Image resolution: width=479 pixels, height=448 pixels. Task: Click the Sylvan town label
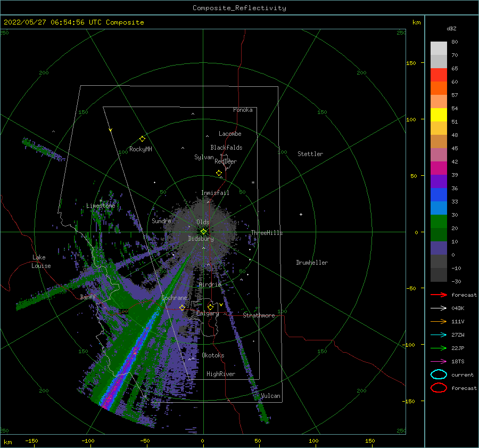coord(204,157)
